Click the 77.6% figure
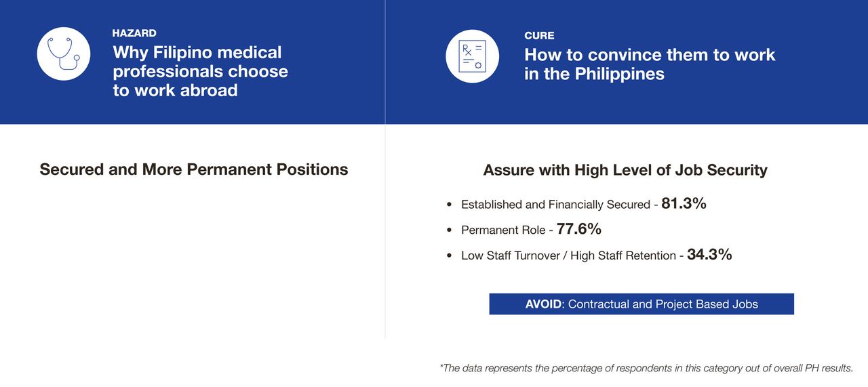Viewport: 868px width, 387px height. coord(578,229)
